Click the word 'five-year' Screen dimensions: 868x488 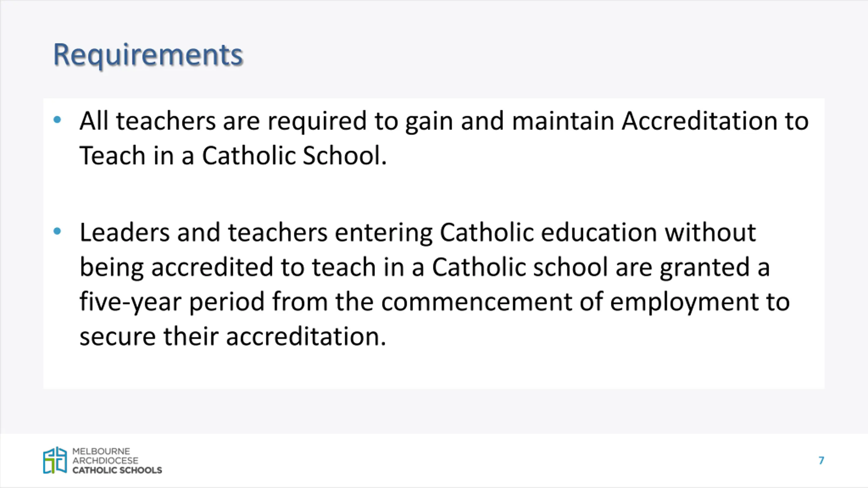[130, 302]
